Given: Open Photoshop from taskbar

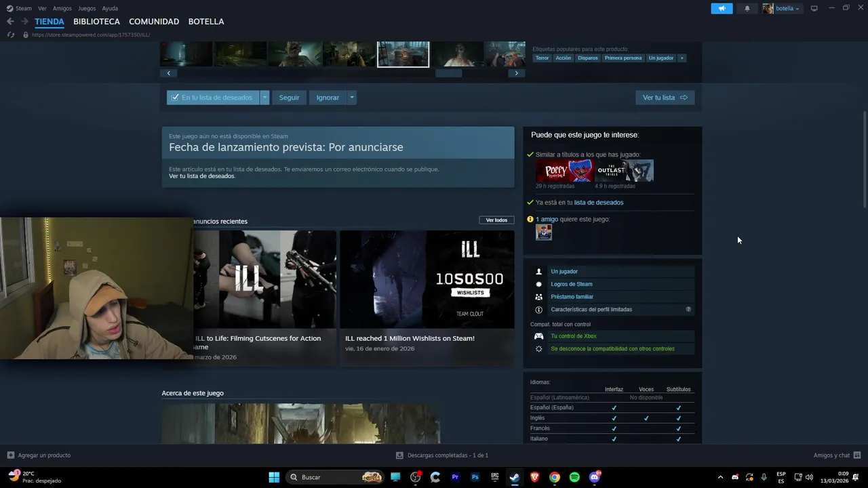Looking at the screenshot, I should [x=475, y=477].
